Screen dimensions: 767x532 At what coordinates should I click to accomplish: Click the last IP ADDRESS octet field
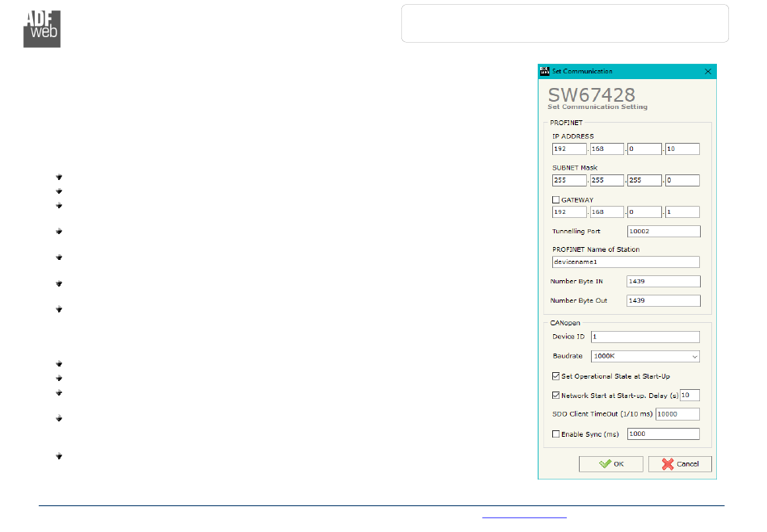coord(681,149)
